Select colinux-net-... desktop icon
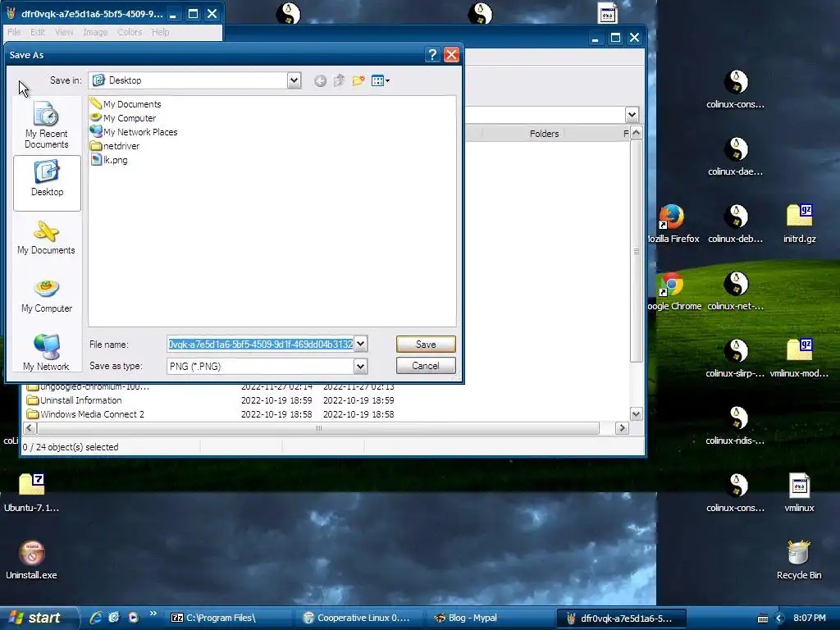 tap(736, 291)
